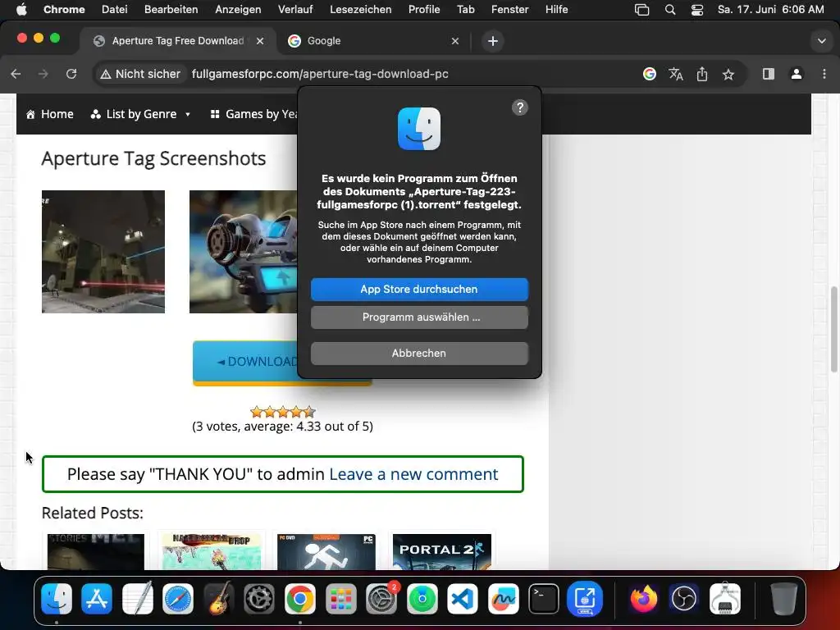Viewport: 840px width, 630px height.
Task: Click the five-star rating widget
Action: (x=283, y=412)
